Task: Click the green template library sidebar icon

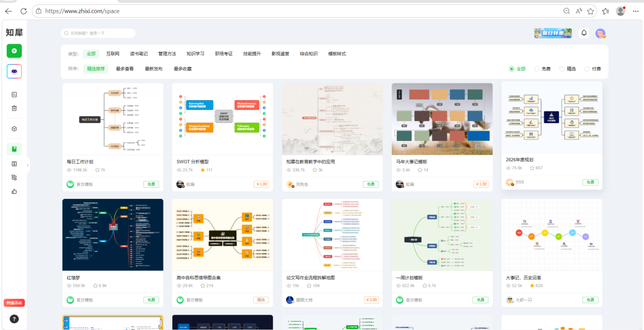Action: tap(14, 149)
